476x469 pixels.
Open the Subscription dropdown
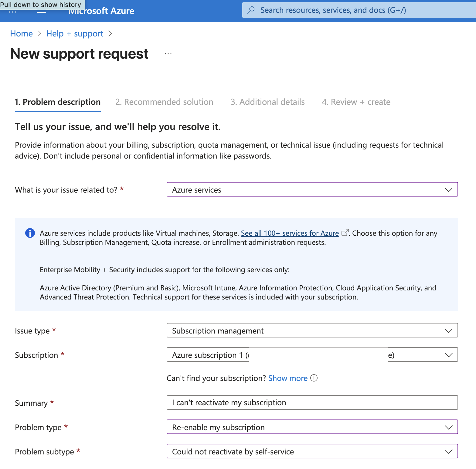312,354
